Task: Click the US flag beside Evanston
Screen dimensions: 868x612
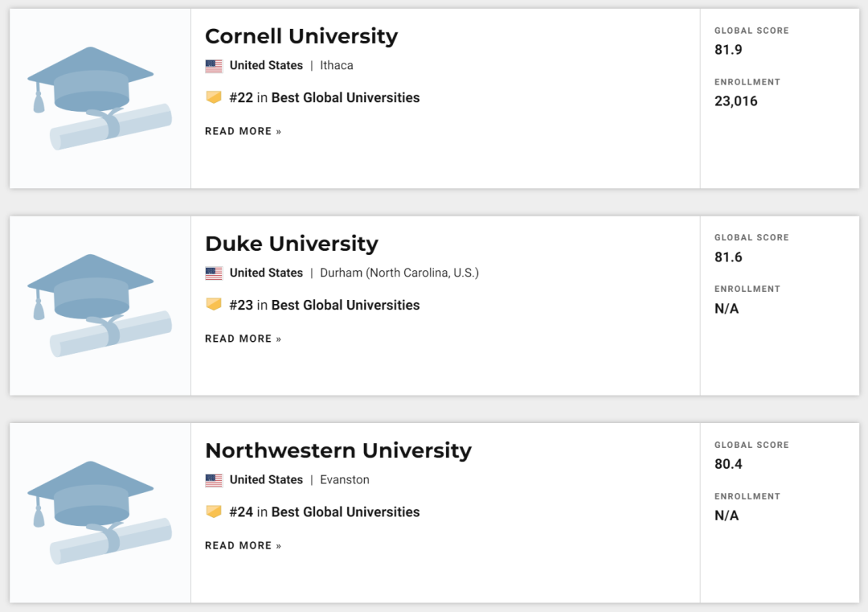Action: pos(214,480)
